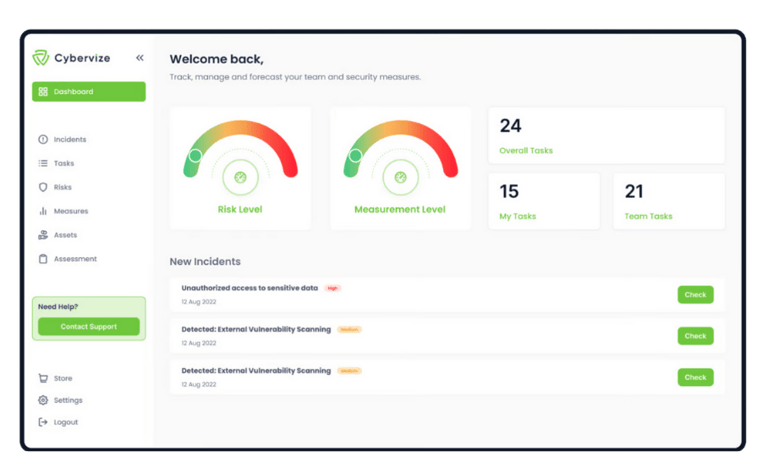Open the 24 Overall Tasks card
Image resolution: width=768 pixels, height=457 pixels.
pyautogui.click(x=606, y=136)
